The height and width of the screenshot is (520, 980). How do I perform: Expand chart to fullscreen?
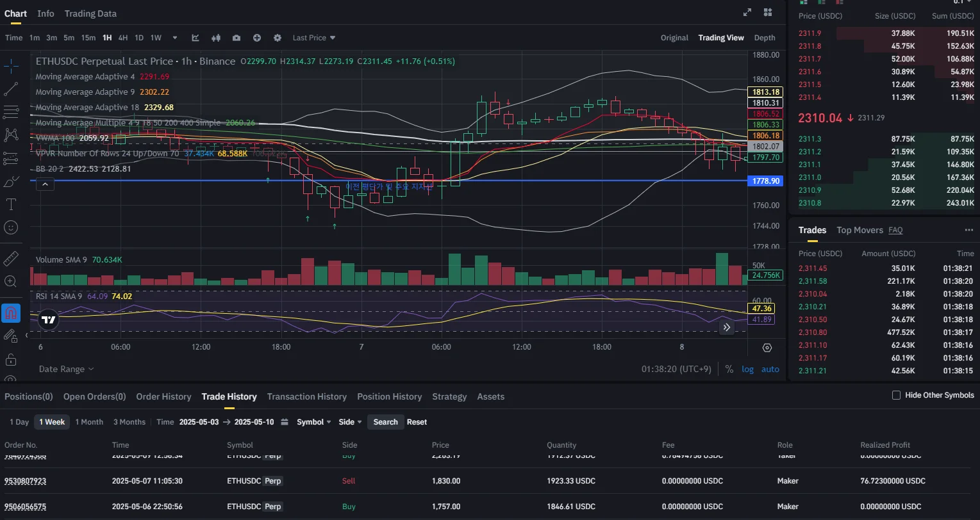pos(747,13)
